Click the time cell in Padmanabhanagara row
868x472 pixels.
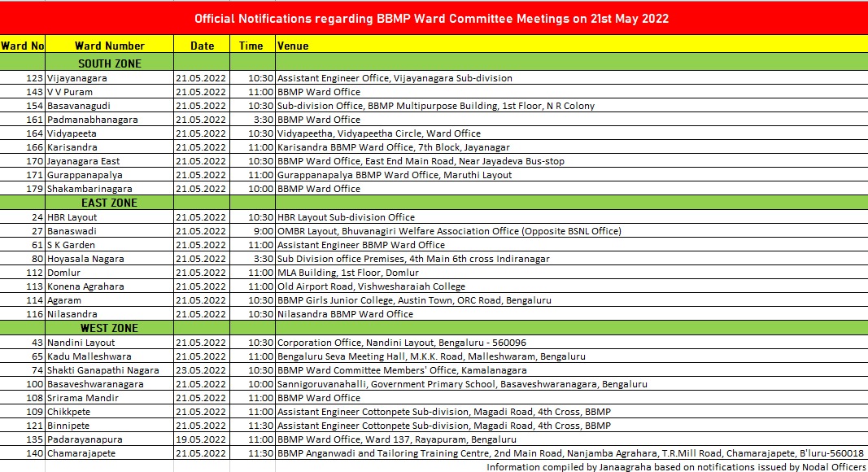coord(252,120)
